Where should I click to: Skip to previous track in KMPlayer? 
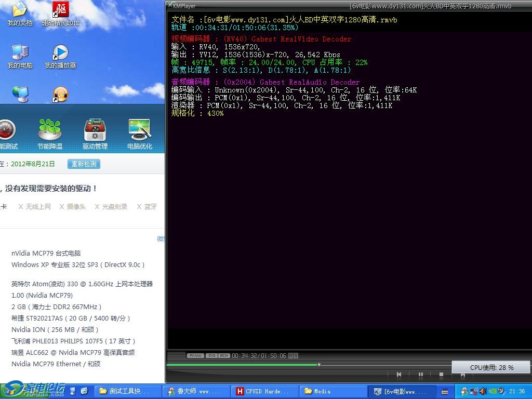(399, 374)
